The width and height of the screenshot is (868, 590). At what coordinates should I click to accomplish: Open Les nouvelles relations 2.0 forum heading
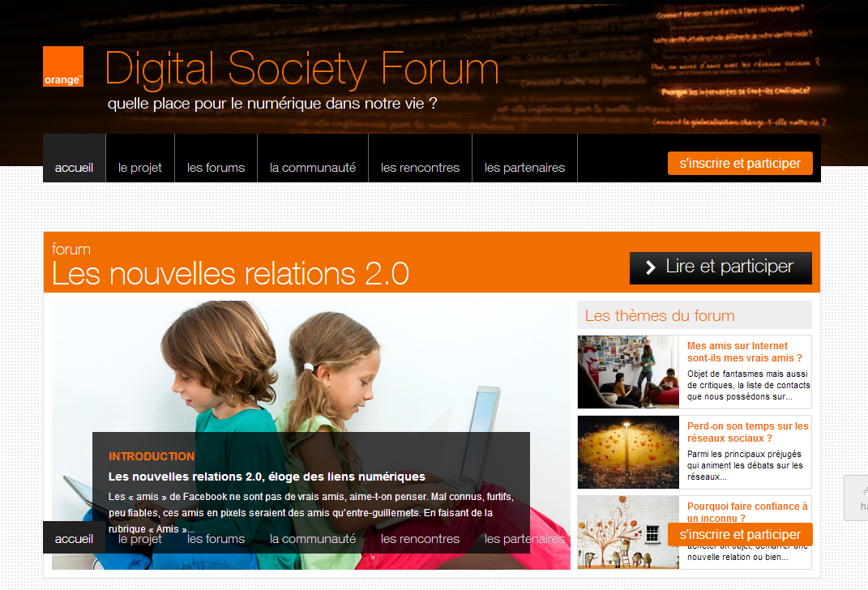click(230, 273)
